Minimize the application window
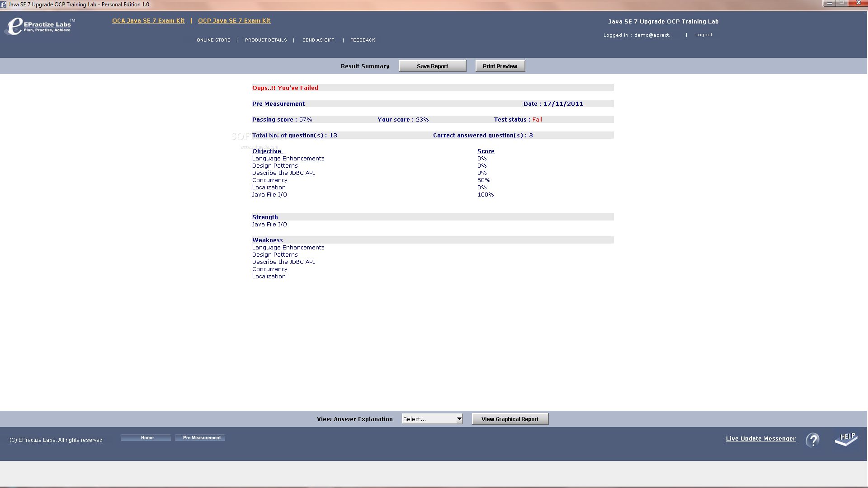This screenshot has height=488, width=868. tap(829, 3)
